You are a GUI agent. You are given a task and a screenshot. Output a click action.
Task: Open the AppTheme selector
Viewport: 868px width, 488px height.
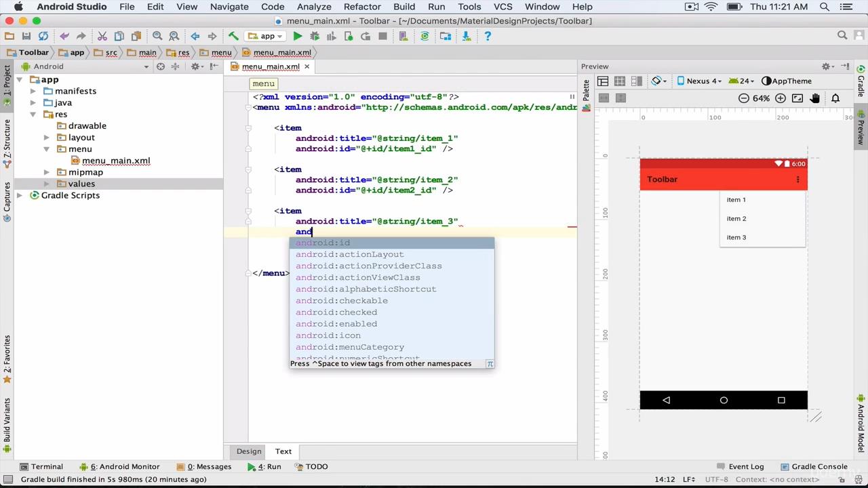[x=787, y=81]
